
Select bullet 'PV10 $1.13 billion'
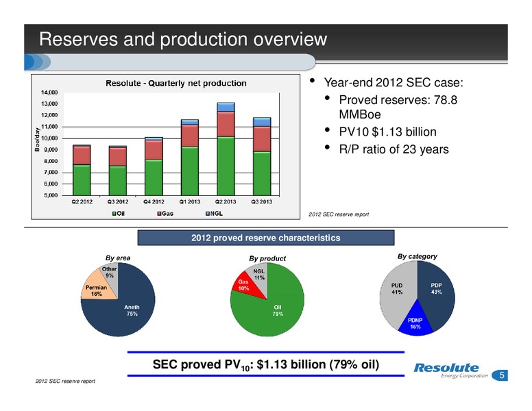(x=387, y=132)
